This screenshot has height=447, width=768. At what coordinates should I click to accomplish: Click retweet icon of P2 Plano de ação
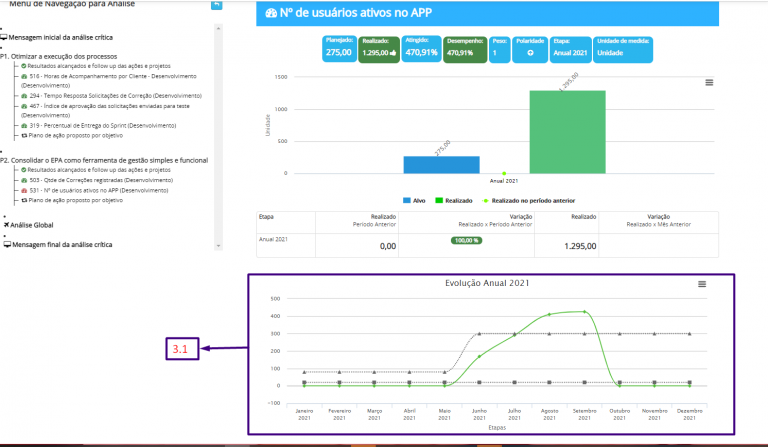[24, 200]
